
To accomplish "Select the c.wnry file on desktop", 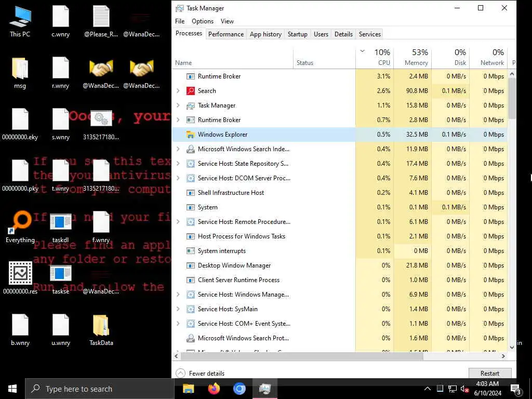I will click(x=60, y=22).
